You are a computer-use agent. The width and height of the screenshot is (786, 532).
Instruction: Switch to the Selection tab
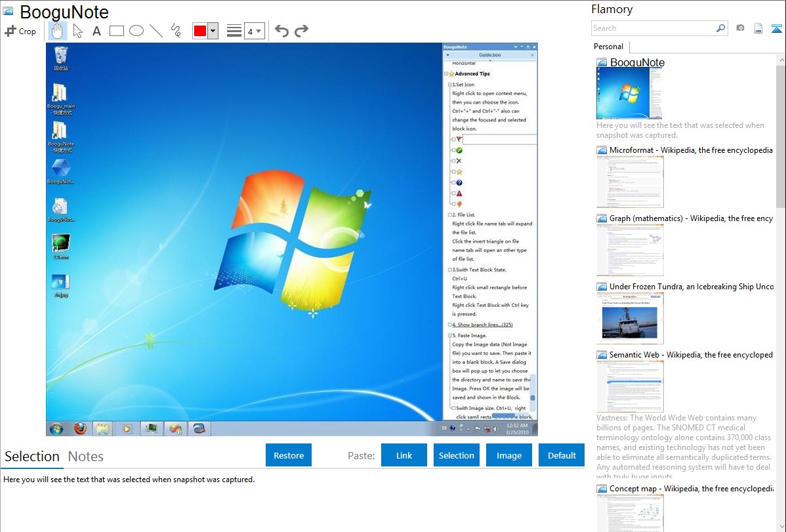pyautogui.click(x=32, y=457)
